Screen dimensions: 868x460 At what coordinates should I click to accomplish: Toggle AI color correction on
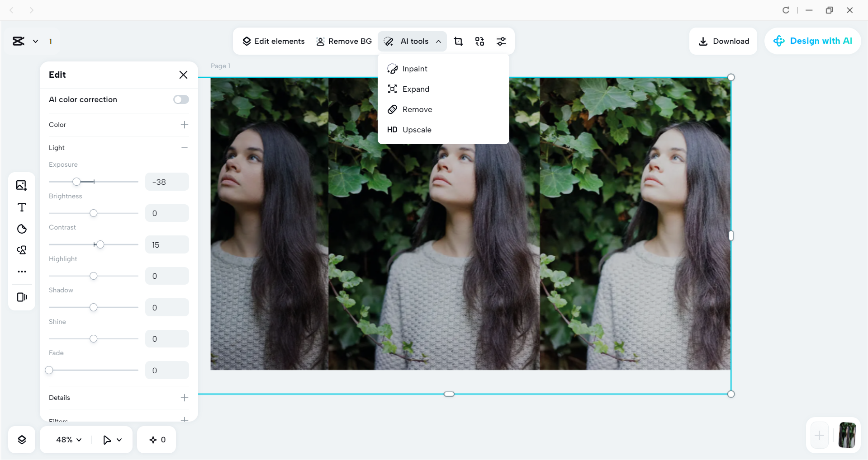(x=180, y=99)
